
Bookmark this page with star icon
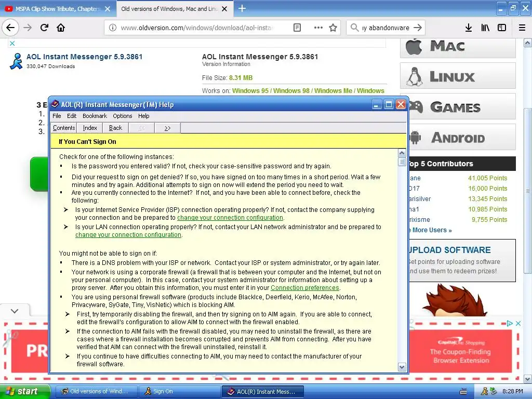[333, 28]
